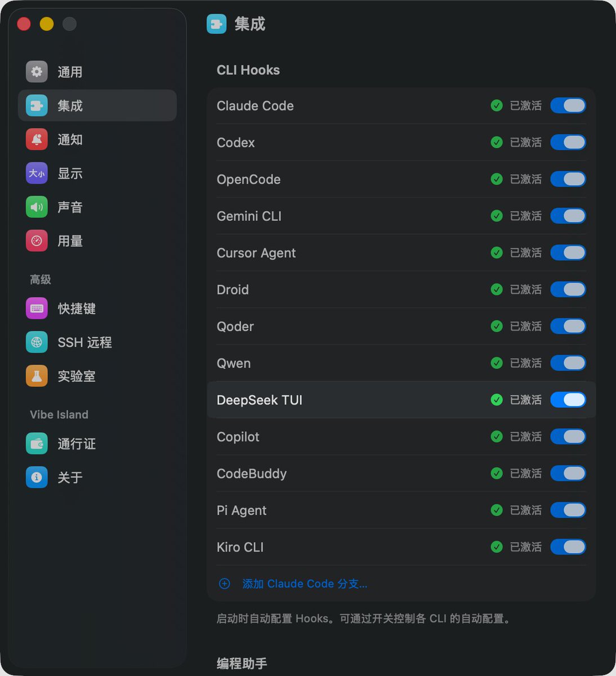The height and width of the screenshot is (676, 616).
Task: Click green checkmark in DeepSeek TUI row
Action: click(x=497, y=399)
